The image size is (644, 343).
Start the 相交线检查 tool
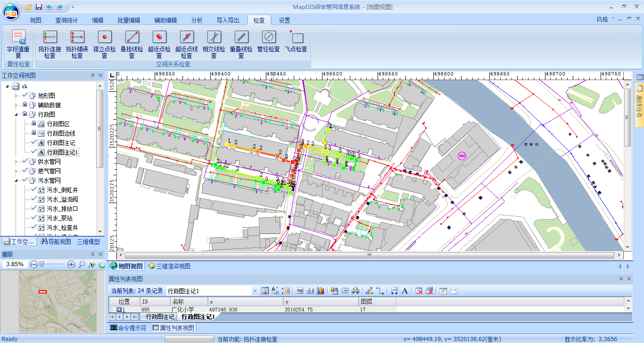point(214,44)
